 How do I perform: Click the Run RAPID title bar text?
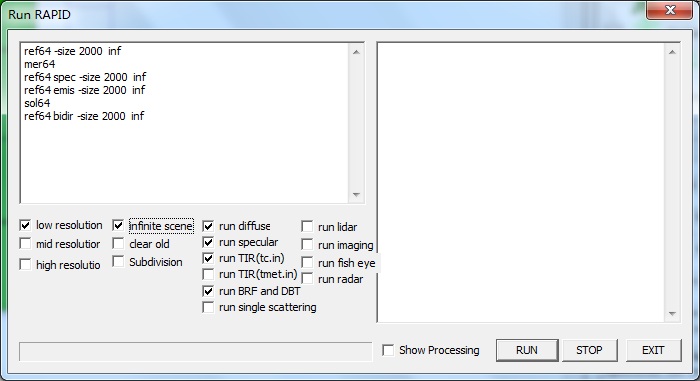[39, 15]
